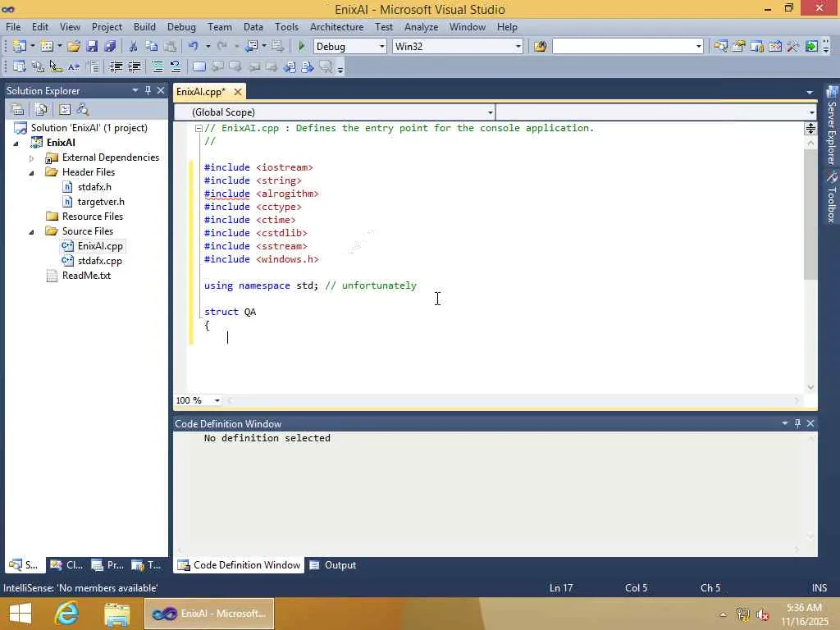Click the Open File folder icon

pyautogui.click(x=74, y=47)
